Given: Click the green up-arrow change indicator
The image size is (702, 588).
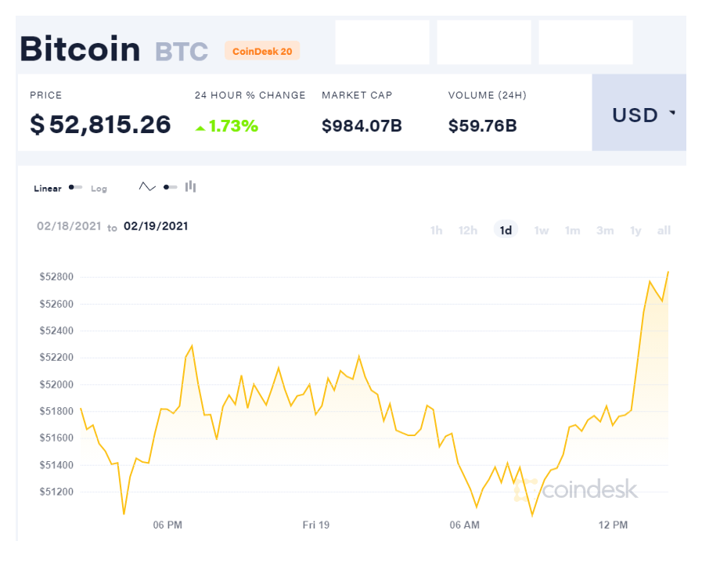Looking at the screenshot, I should point(200,128).
